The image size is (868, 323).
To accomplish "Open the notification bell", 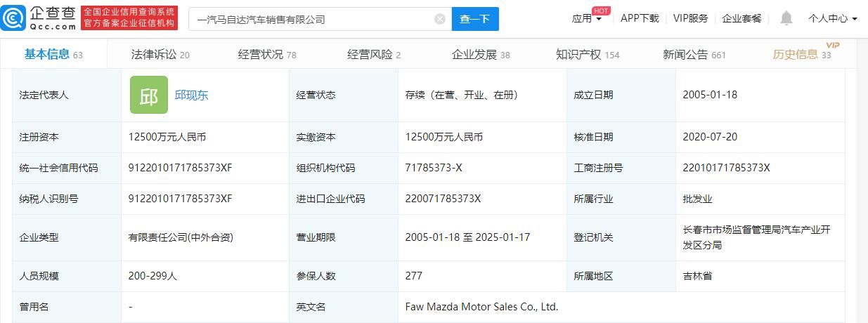I will 786,19.
